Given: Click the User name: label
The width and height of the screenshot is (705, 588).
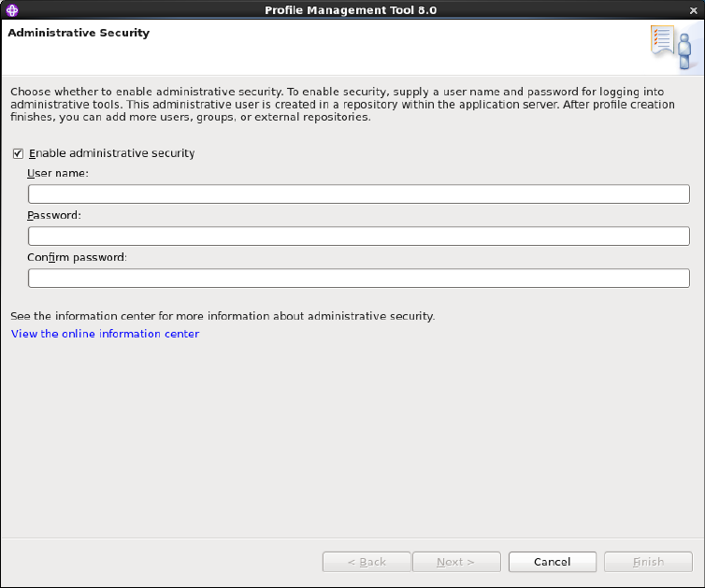Looking at the screenshot, I should coord(58,173).
